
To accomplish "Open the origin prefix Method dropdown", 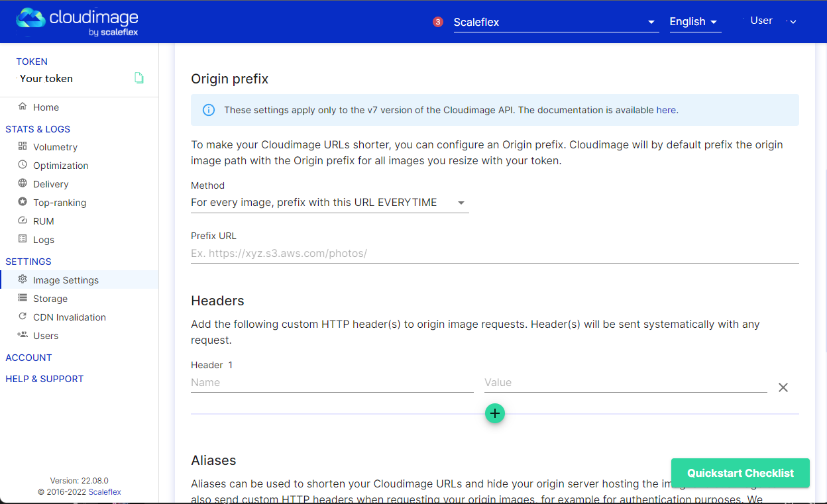I will point(329,203).
